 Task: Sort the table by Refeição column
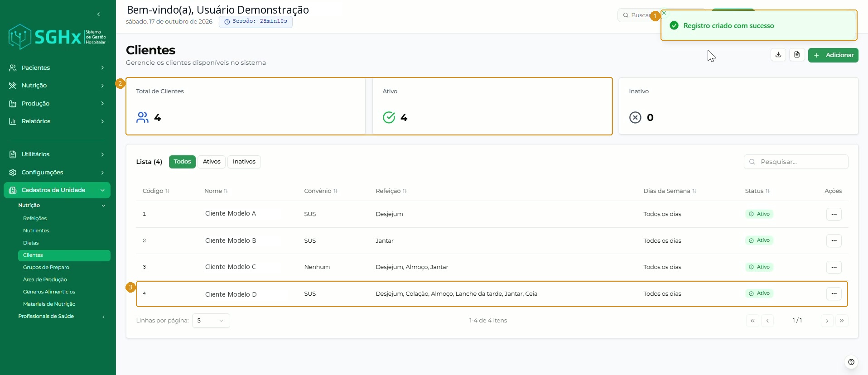click(x=391, y=191)
